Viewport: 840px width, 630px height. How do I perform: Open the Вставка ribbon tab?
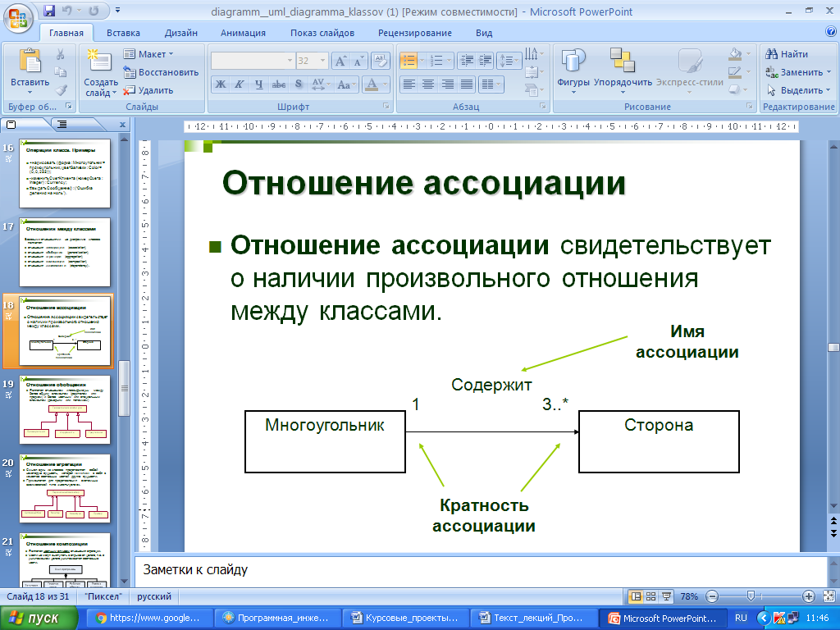[x=123, y=33]
